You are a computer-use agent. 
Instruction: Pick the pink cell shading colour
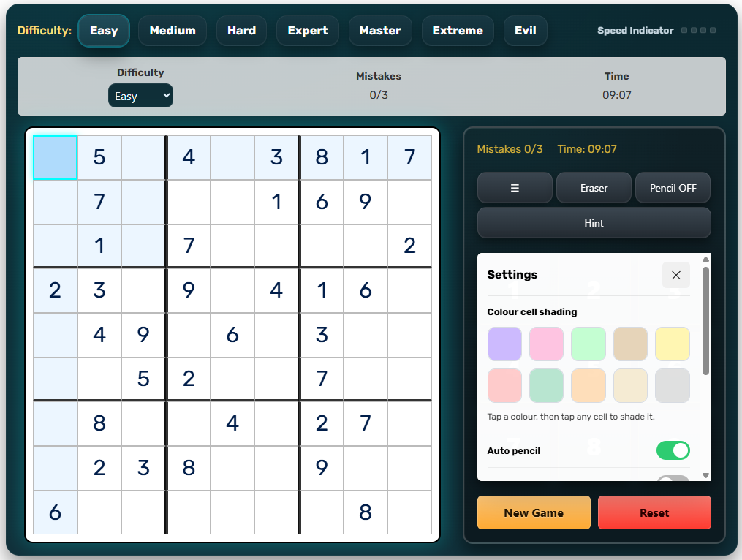[x=546, y=344]
